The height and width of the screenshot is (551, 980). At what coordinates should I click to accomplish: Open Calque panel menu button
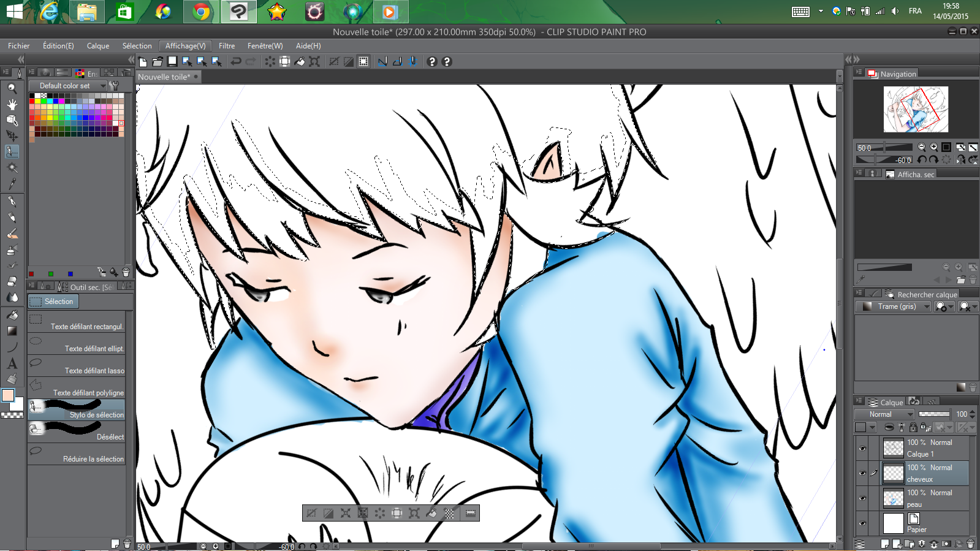point(859,401)
